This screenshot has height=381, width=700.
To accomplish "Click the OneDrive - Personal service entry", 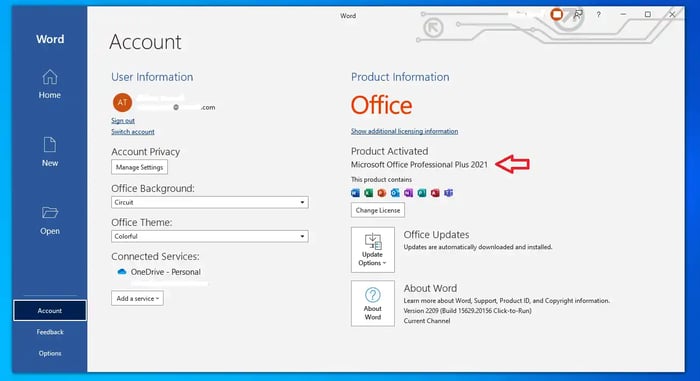I will 160,272.
